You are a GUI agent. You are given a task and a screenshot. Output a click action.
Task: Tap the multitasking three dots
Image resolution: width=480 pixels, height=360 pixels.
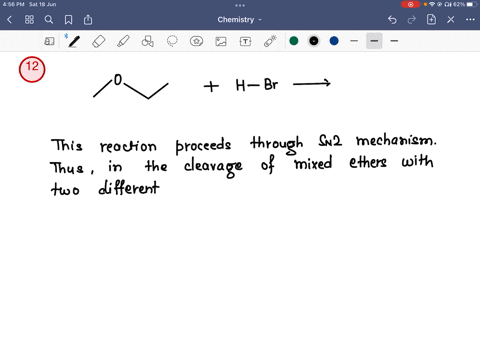click(x=240, y=5)
